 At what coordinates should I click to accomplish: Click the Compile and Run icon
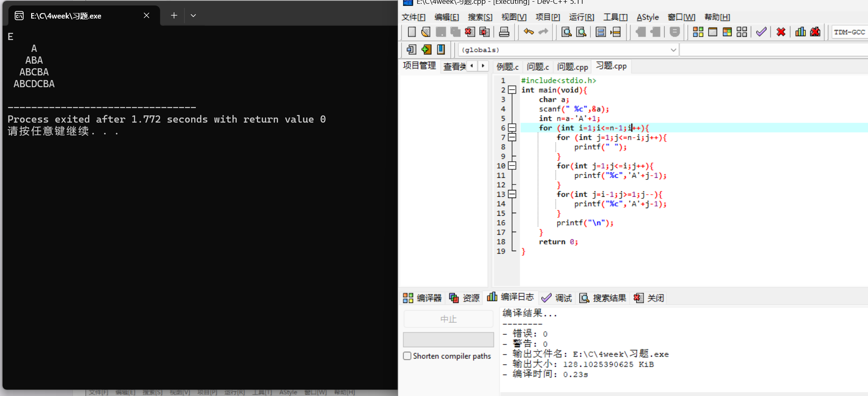point(727,32)
